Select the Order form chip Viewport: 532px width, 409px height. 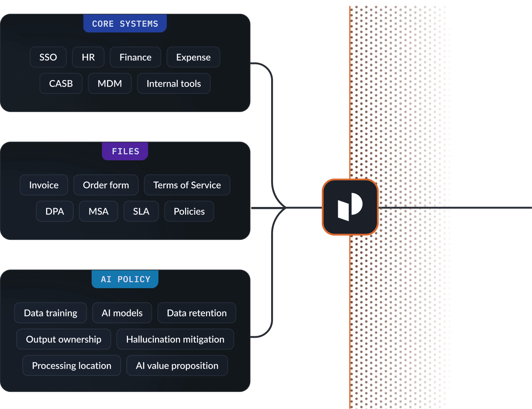(106, 185)
